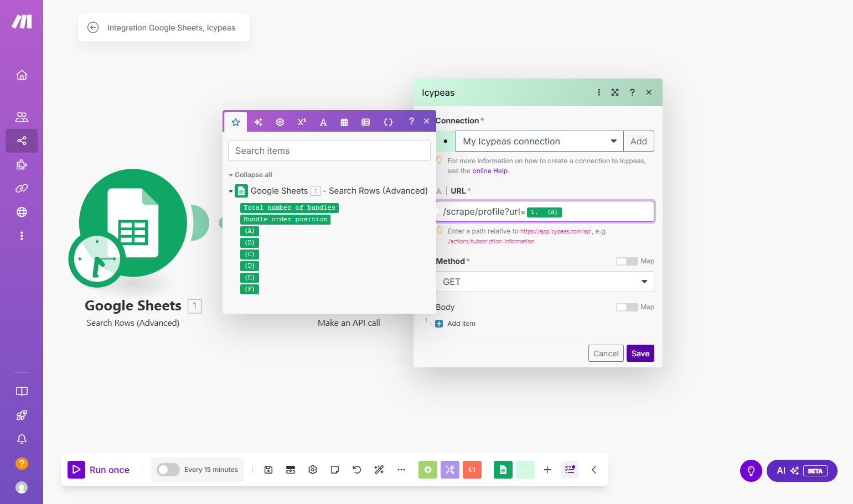This screenshot has width=853, height=504.
Task: Open purple Flow control tools favorite
Action: coord(450,470)
